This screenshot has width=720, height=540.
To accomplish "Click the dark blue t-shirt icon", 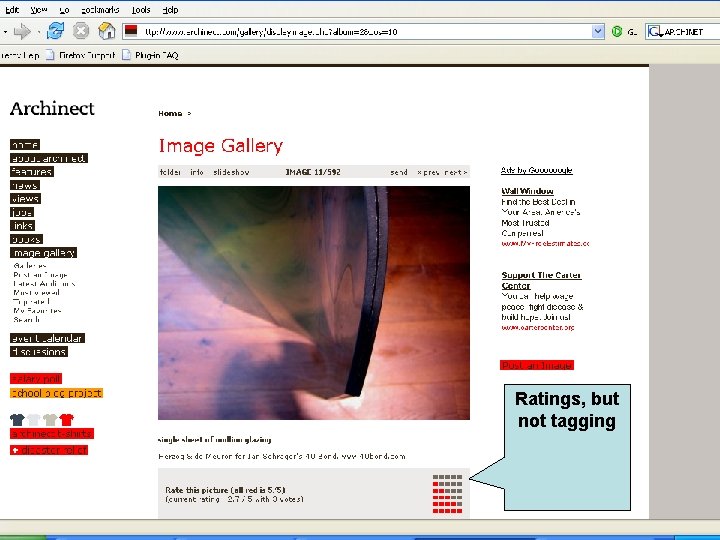I will coord(17,420).
